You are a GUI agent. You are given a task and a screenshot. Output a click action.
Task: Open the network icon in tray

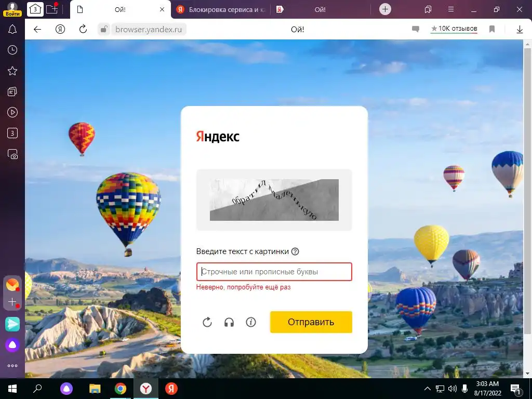440,389
